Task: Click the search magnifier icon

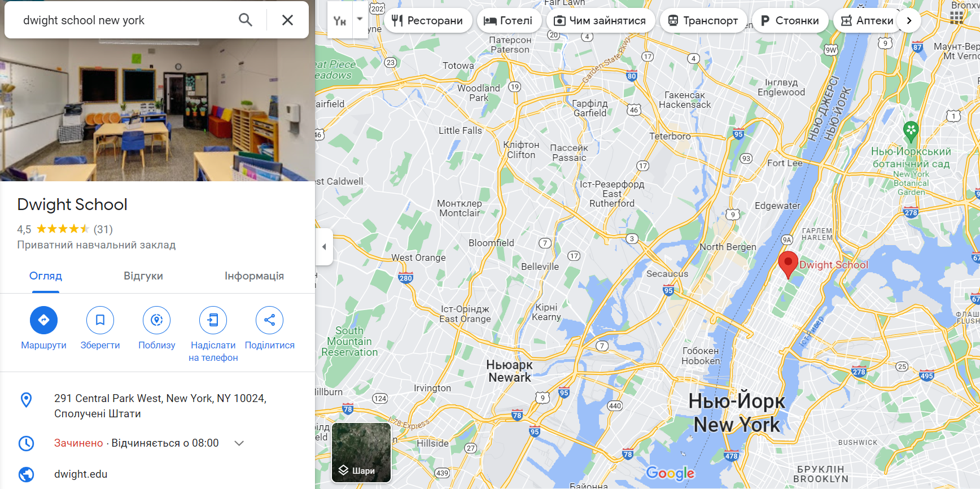Action: point(245,20)
